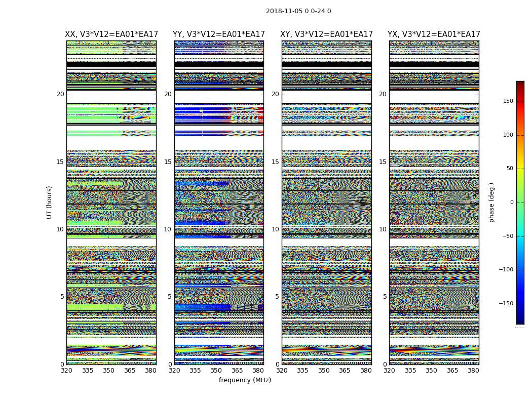Click the 365 frequency tick under XX panel

pyautogui.click(x=130, y=371)
